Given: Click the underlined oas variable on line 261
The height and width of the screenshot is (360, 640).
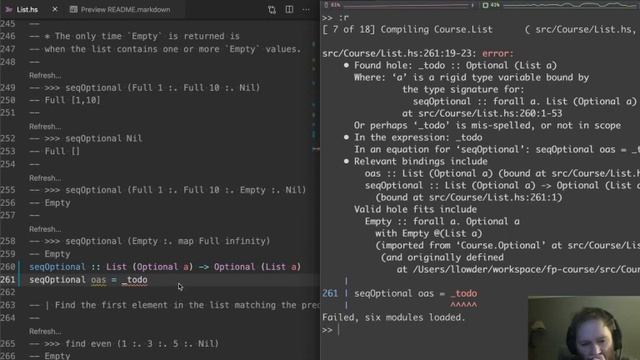Looking at the screenshot, I should [x=98, y=280].
